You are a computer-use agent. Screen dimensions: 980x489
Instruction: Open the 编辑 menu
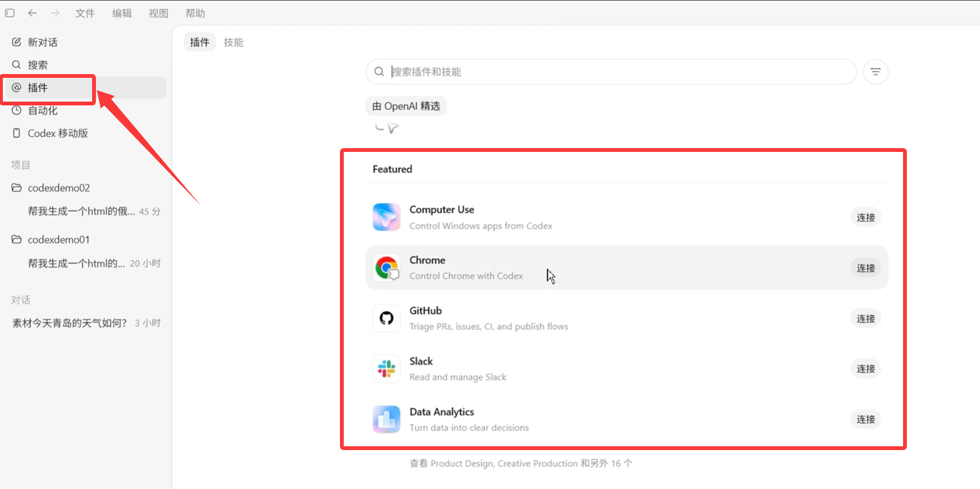[122, 13]
